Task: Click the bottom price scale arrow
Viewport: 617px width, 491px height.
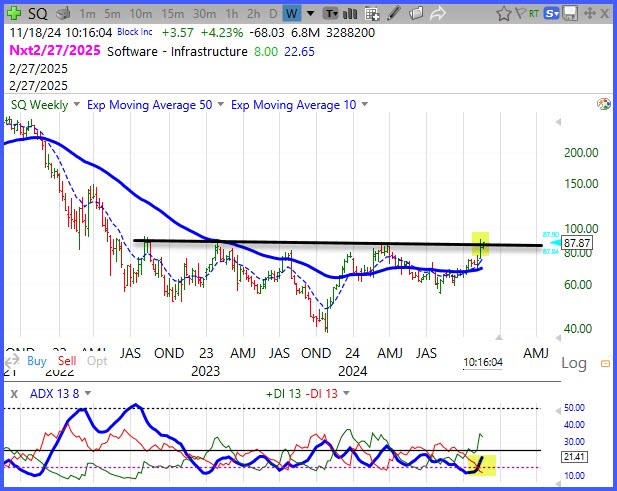Action: (558, 338)
